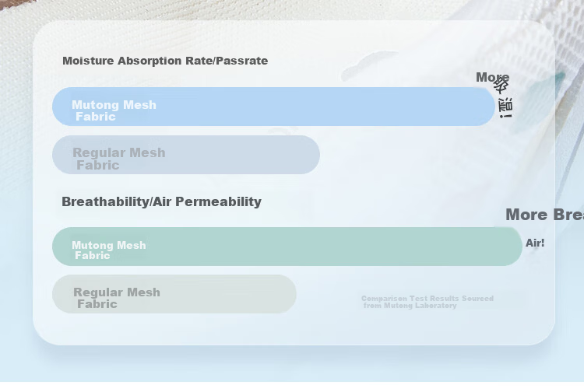Click the Comparison Test Results source note

(x=427, y=302)
